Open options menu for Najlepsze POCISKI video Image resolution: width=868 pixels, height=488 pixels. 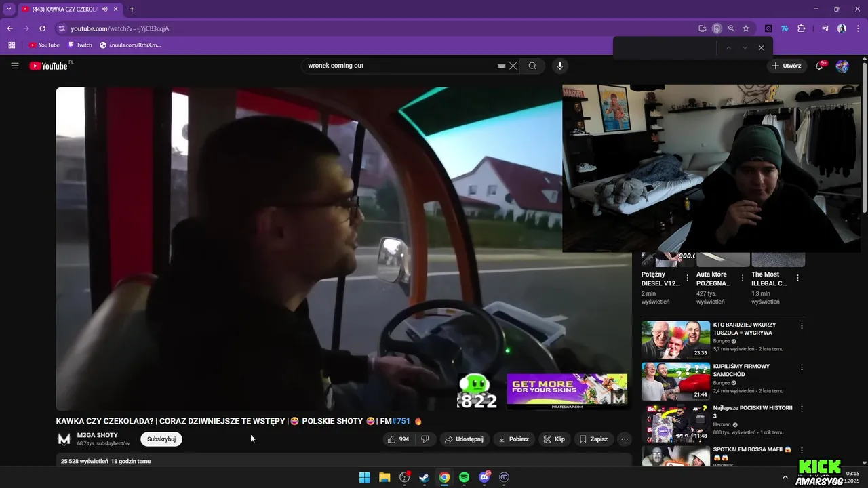point(802,409)
